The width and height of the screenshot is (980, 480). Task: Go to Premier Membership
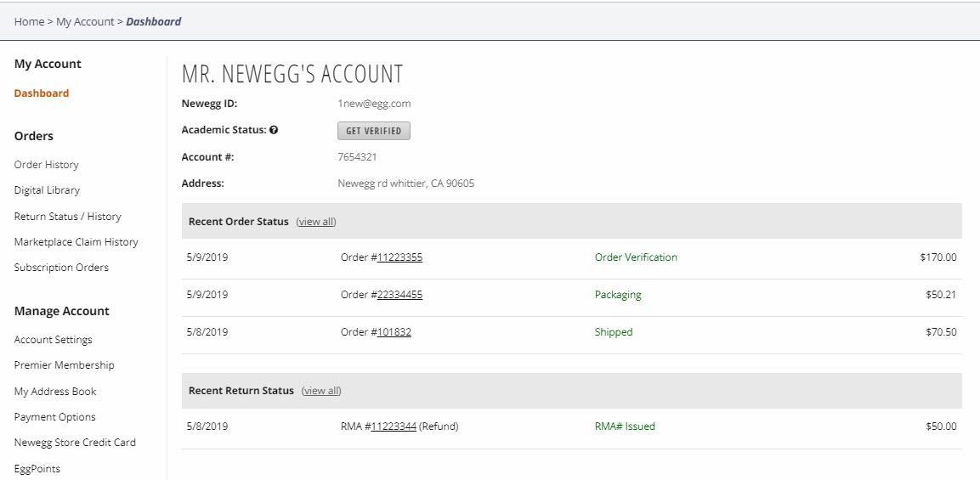point(65,365)
